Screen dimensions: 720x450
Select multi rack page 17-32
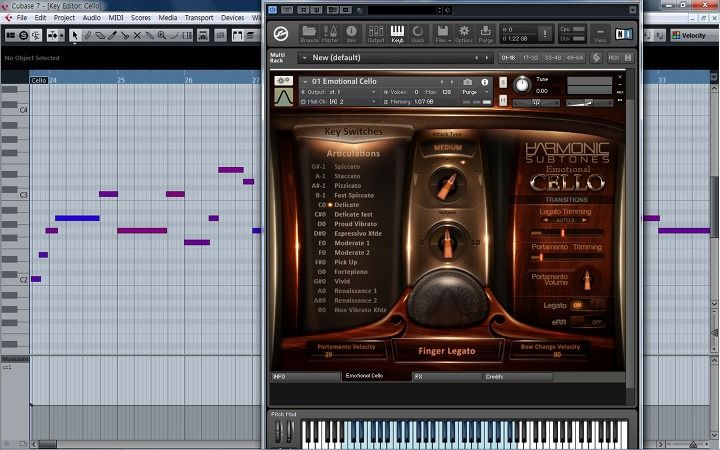[530, 58]
